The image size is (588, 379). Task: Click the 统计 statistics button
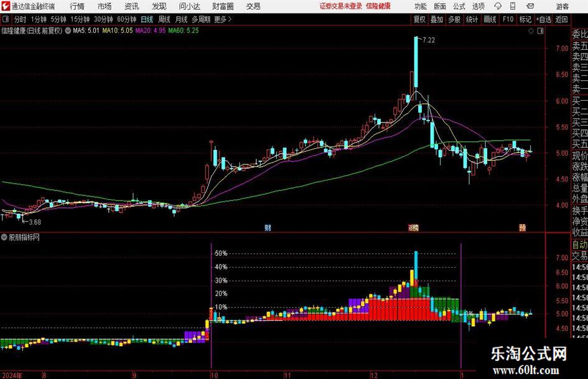(472, 19)
